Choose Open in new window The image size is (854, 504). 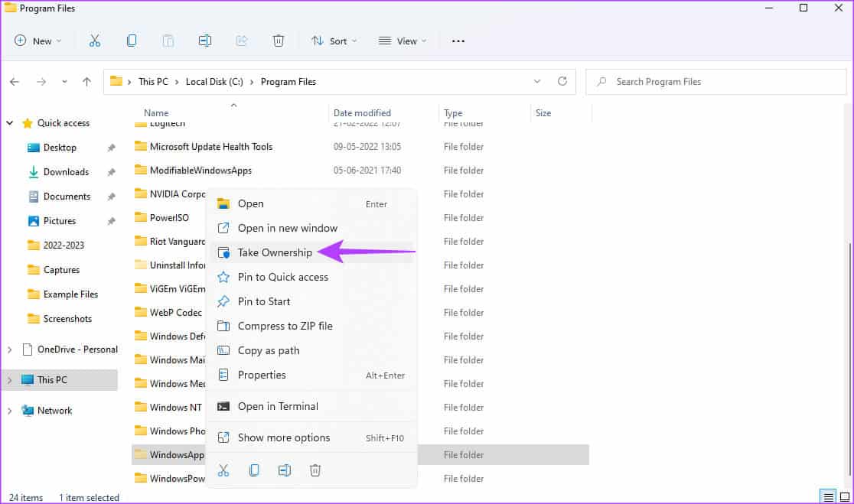tap(312, 228)
